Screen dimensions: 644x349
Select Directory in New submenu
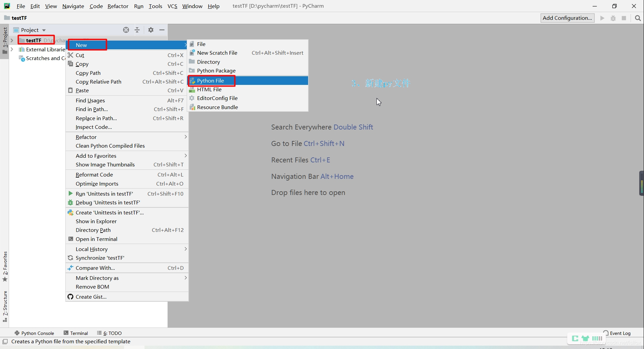click(248, 62)
